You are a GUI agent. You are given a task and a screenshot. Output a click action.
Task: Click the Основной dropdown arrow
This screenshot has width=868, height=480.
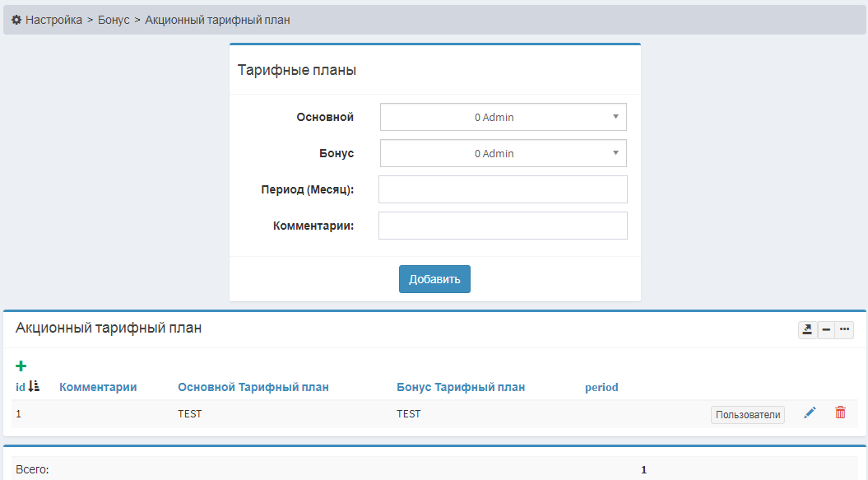[615, 117]
